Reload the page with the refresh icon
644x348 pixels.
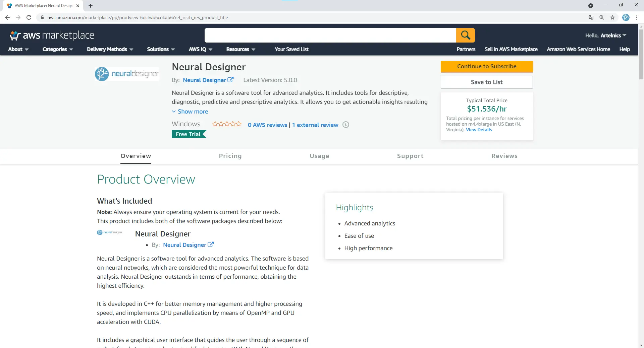[29, 17]
